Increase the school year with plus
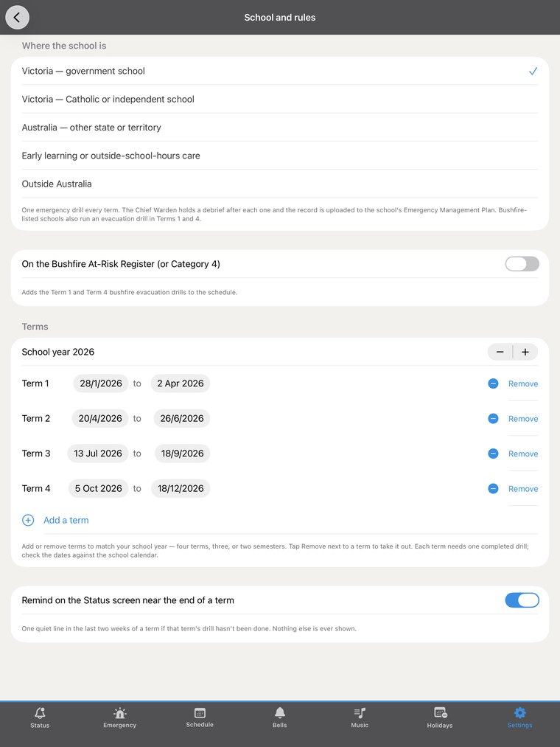This screenshot has width=560, height=747. point(525,352)
